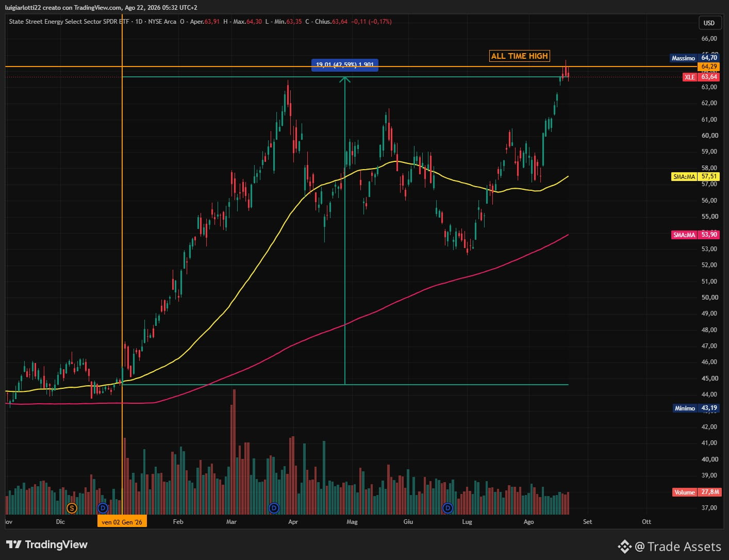Click the Lug month label on time axis
729x560 pixels.
click(x=467, y=522)
